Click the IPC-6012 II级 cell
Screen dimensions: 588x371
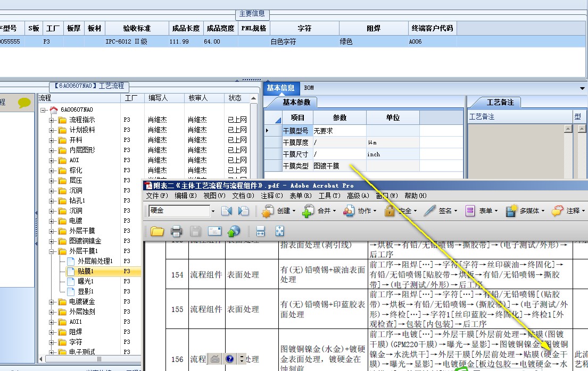point(137,41)
